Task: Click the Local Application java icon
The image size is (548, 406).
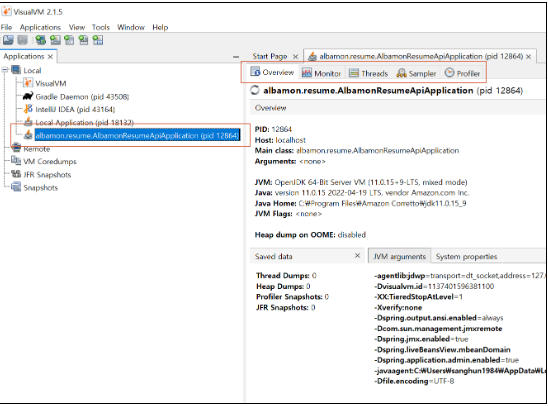Action: [28, 122]
